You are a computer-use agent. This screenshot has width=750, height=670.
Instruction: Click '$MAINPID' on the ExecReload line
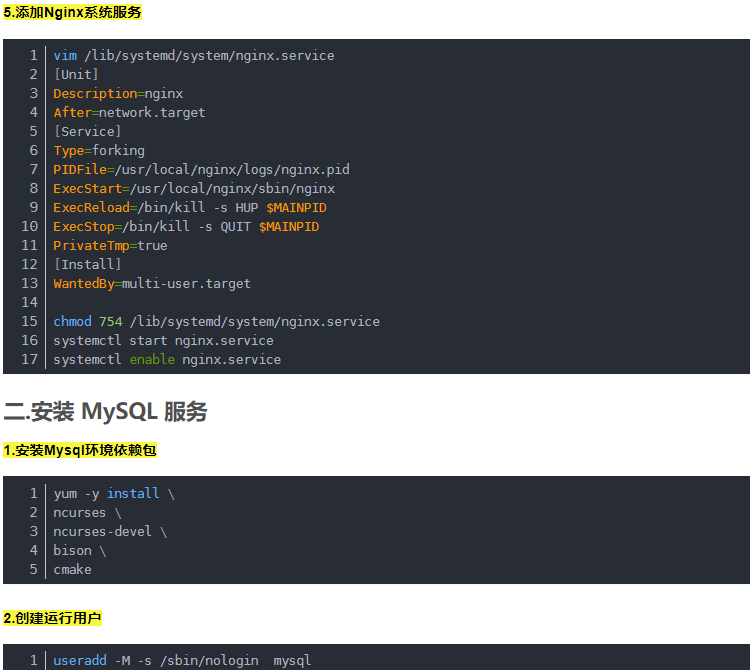(x=297, y=208)
